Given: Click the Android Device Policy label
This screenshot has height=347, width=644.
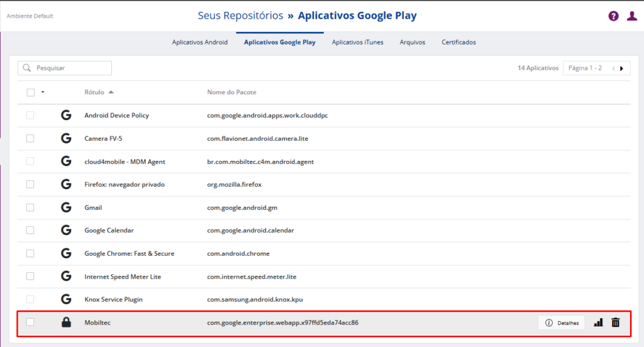Looking at the screenshot, I should pos(116,116).
